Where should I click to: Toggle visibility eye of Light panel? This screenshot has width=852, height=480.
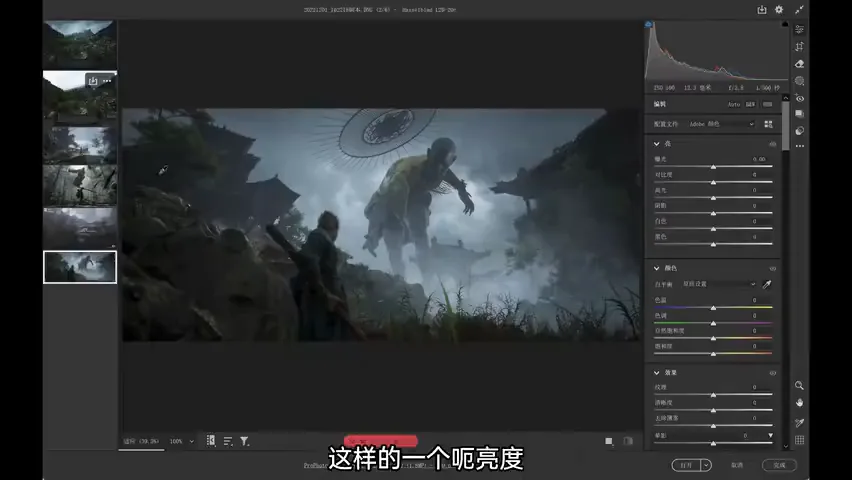(773, 144)
